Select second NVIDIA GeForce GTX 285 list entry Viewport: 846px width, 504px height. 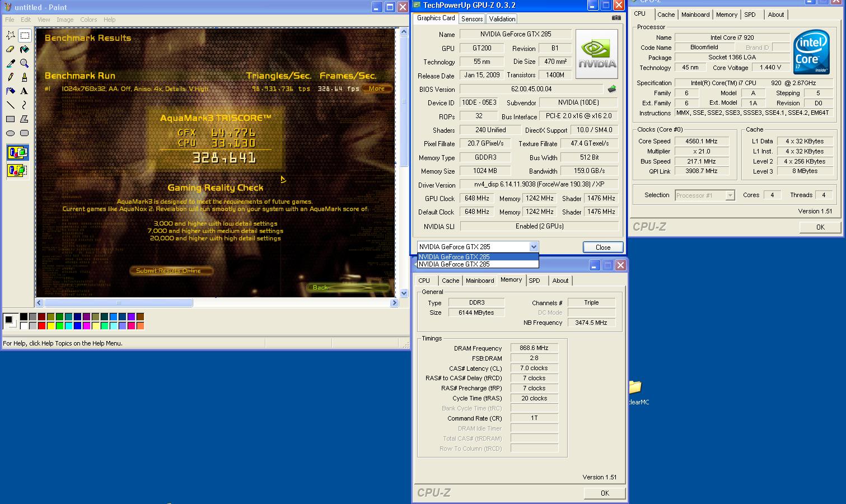coord(478,264)
